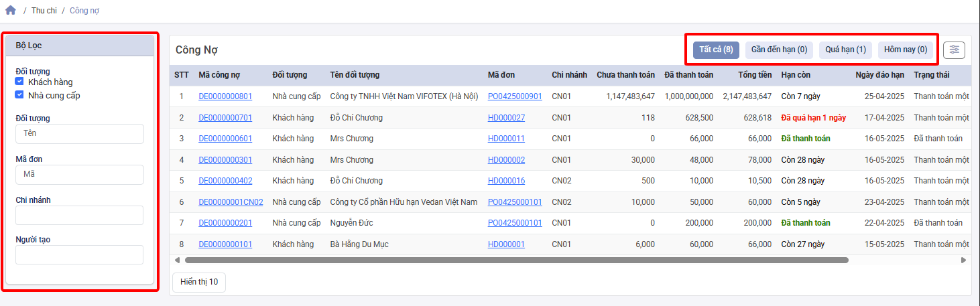The height and width of the screenshot is (306, 980).
Task: Click the Trạng thái column header
Action: click(x=932, y=75)
